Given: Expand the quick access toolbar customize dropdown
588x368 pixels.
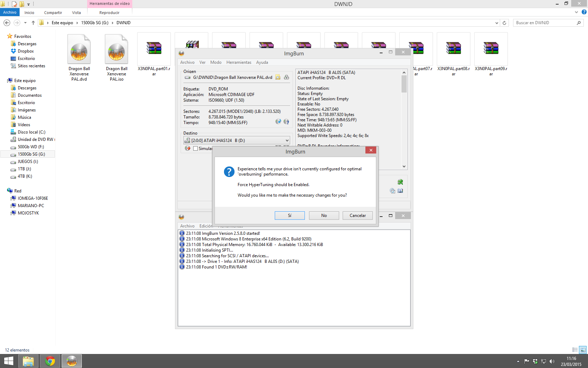Looking at the screenshot, I should pos(29,4).
